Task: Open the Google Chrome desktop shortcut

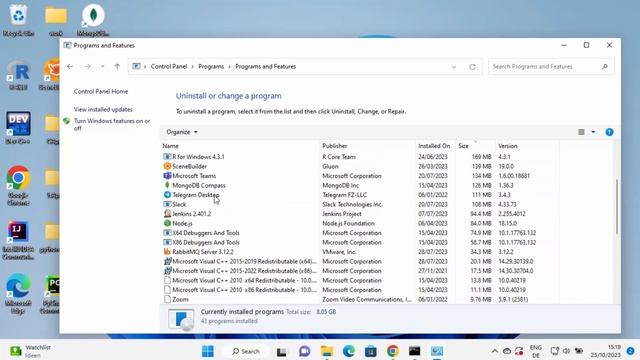Action: click(x=18, y=186)
